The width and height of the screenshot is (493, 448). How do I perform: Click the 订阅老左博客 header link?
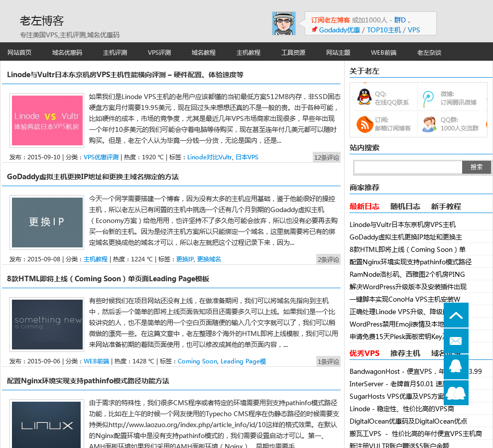click(x=331, y=20)
